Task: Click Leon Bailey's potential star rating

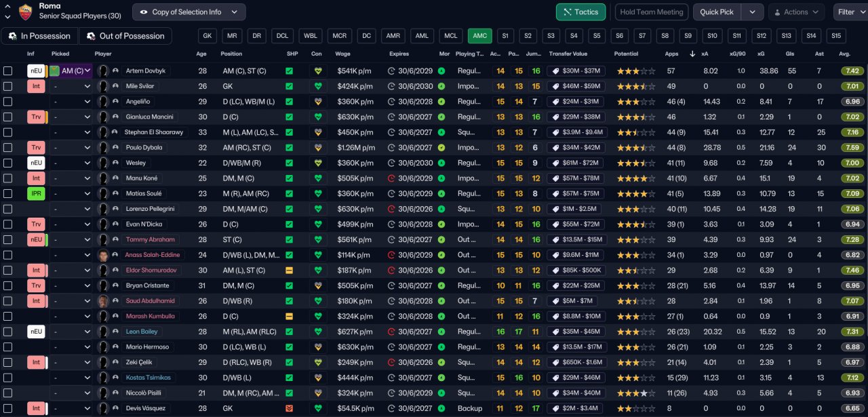Action: [x=636, y=332]
